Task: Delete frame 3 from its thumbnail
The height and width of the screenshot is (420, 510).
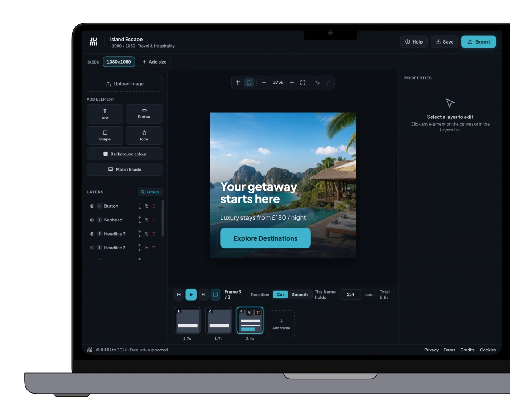Action: pos(258,312)
